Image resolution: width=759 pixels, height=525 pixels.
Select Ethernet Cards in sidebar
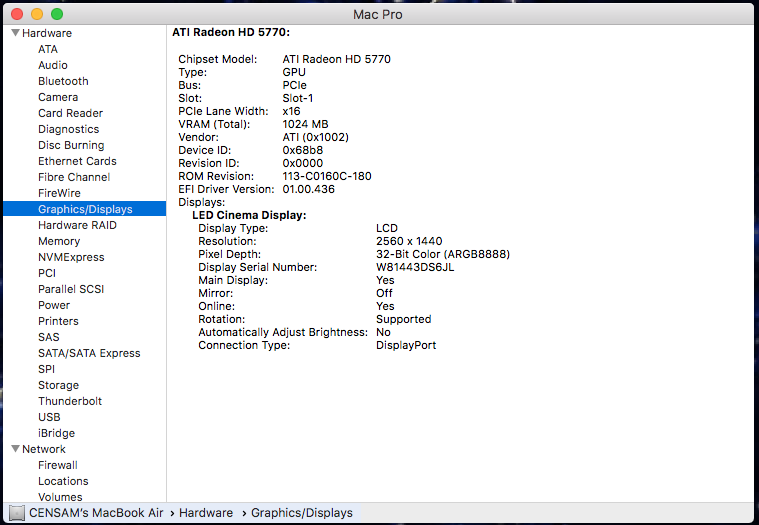point(77,161)
